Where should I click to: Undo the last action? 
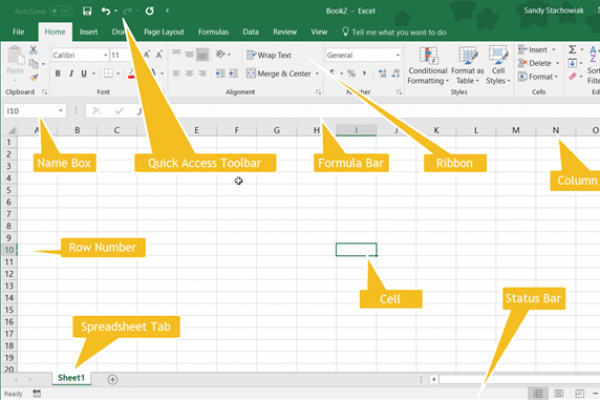[x=105, y=10]
